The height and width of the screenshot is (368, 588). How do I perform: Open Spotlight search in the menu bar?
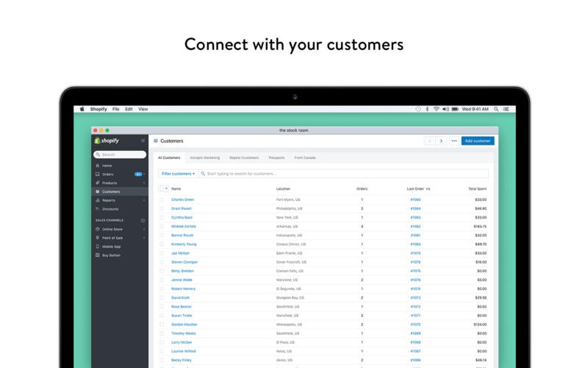(x=495, y=109)
